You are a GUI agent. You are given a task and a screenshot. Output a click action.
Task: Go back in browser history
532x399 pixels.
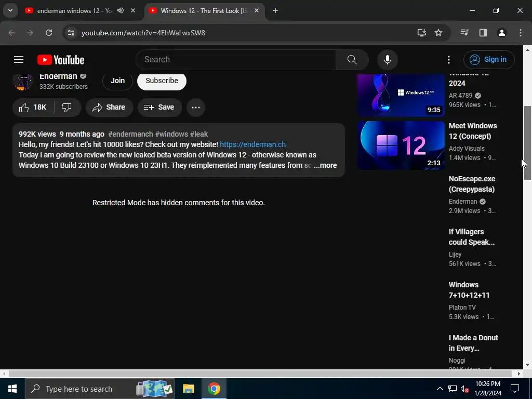[x=11, y=33]
